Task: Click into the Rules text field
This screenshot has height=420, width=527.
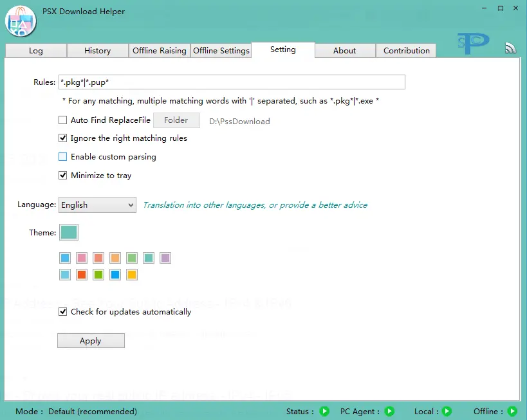Action: pyautogui.click(x=231, y=82)
